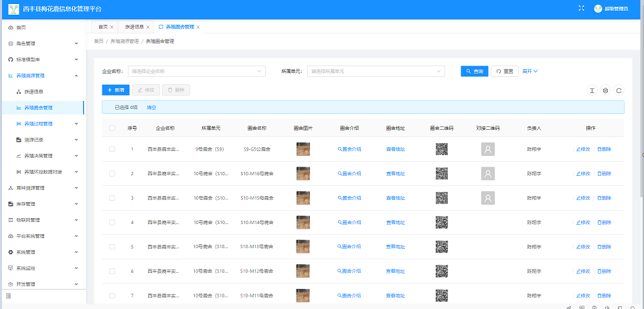Expand 系统监控 in the sidebar
Image resolution: width=644 pixels, height=309 pixels.
coord(43,268)
